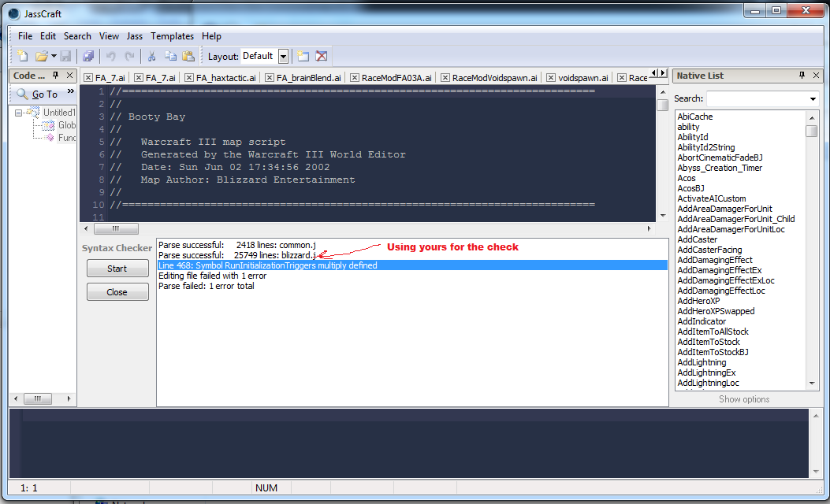This screenshot has width=830, height=504.
Task: Close the Code panel
Action: (69, 76)
